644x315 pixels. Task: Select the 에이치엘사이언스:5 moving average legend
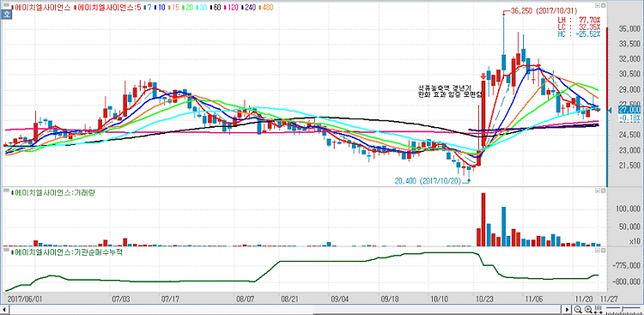(108, 8)
